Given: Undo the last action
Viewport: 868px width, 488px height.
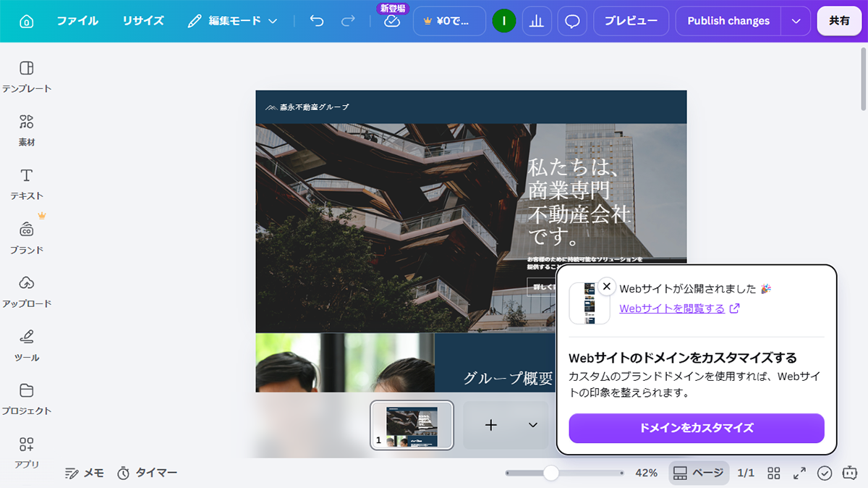Looking at the screenshot, I should pyautogui.click(x=317, y=21).
